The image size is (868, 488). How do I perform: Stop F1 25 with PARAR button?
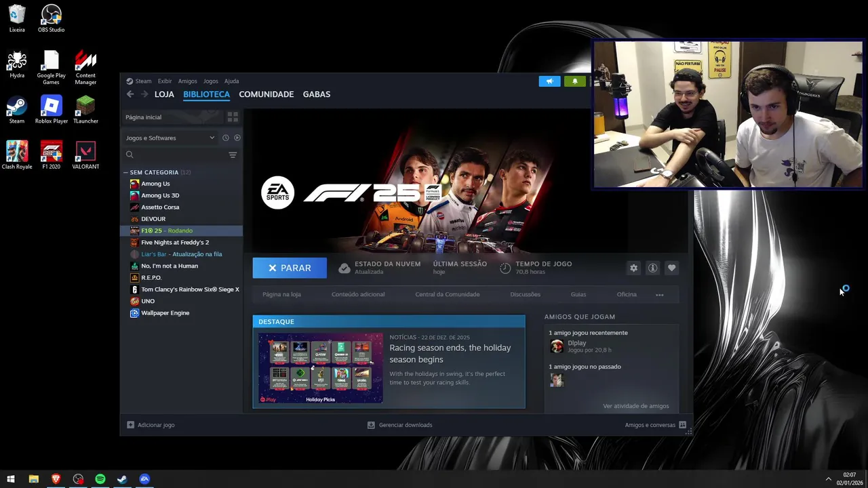(x=290, y=268)
